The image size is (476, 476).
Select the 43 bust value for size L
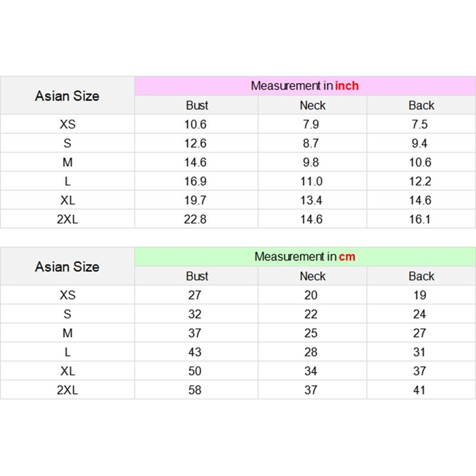[195, 352]
